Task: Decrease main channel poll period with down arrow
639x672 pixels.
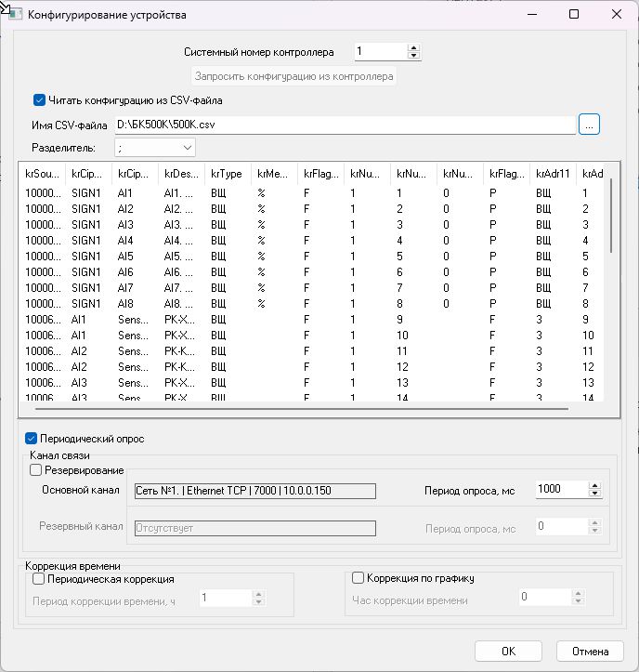Action: (x=595, y=494)
